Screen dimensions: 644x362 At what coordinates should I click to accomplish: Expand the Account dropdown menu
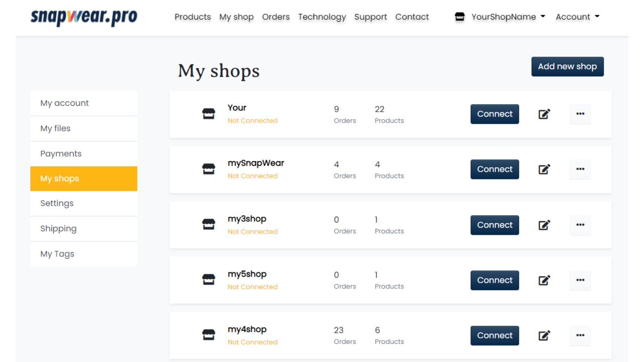click(x=578, y=17)
